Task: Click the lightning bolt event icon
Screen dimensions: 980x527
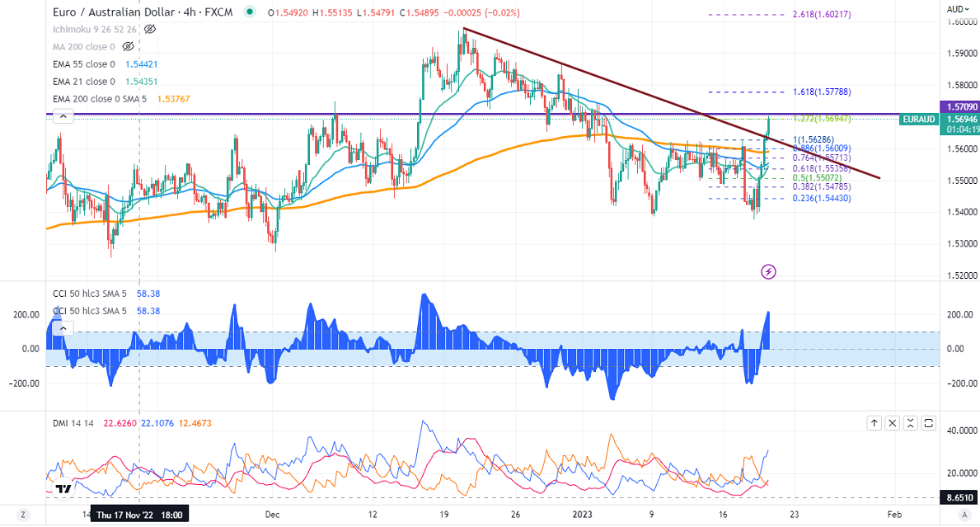Action: (768, 271)
